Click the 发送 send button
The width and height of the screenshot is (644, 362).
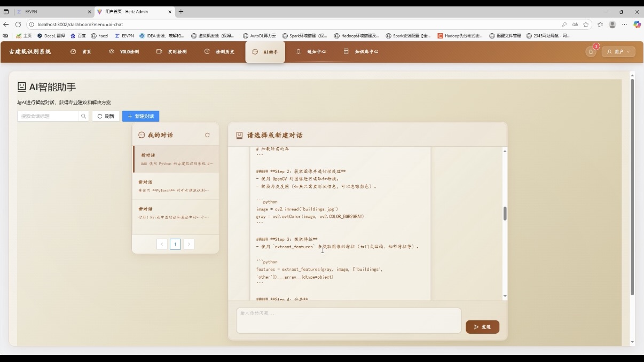(482, 327)
